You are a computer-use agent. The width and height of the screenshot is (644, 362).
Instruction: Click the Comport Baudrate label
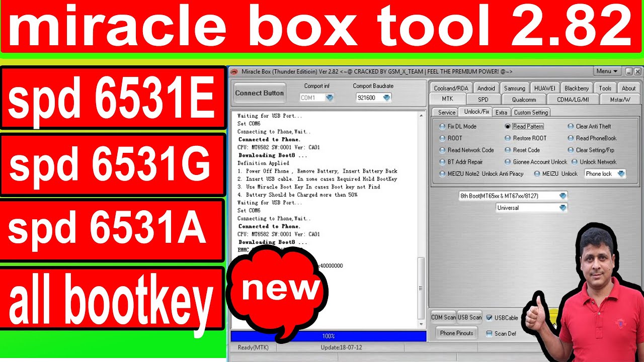(373, 86)
